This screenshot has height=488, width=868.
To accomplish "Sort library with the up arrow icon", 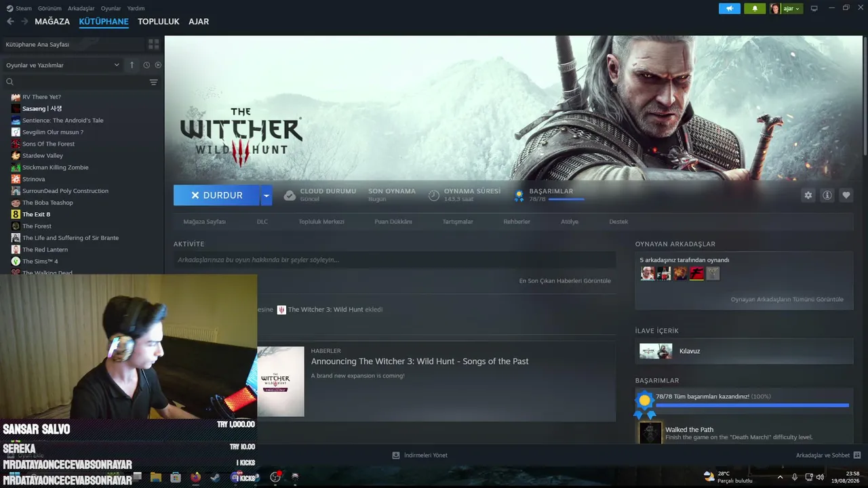I will pyautogui.click(x=132, y=65).
